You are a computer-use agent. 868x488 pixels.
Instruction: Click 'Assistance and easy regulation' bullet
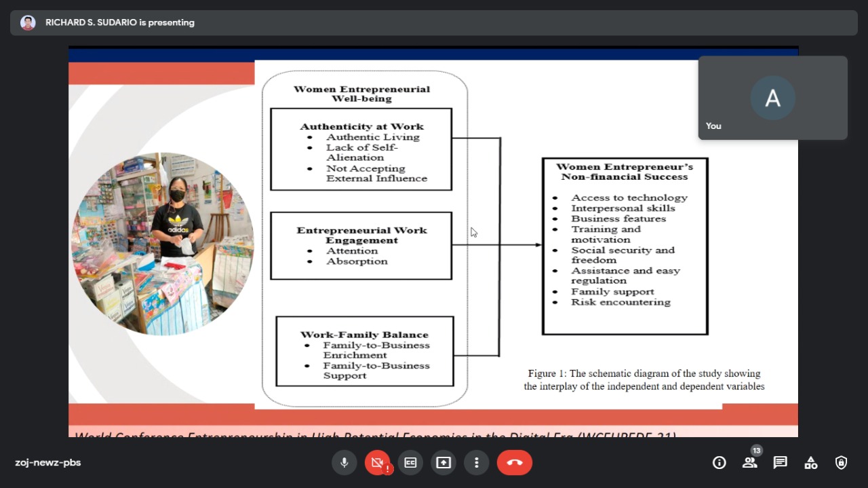click(x=625, y=275)
